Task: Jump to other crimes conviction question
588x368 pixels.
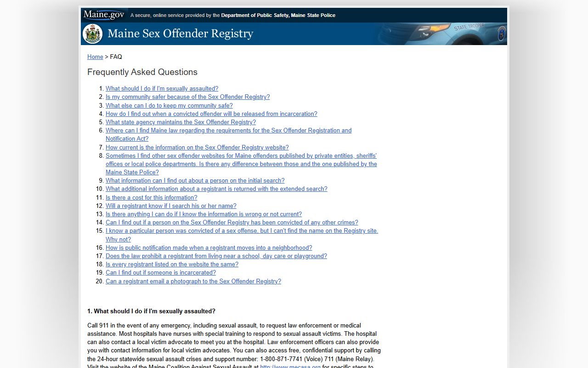Action: pos(232,223)
